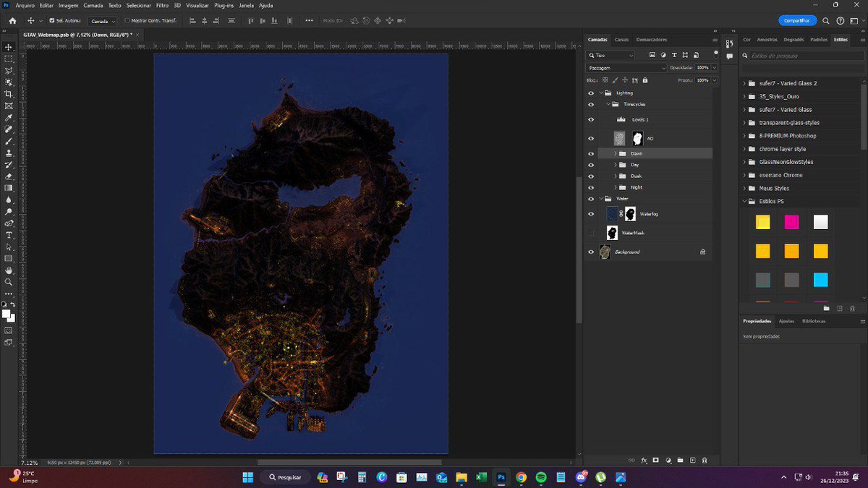The image size is (868, 488).
Task: Hide the AO layer
Action: tap(591, 138)
